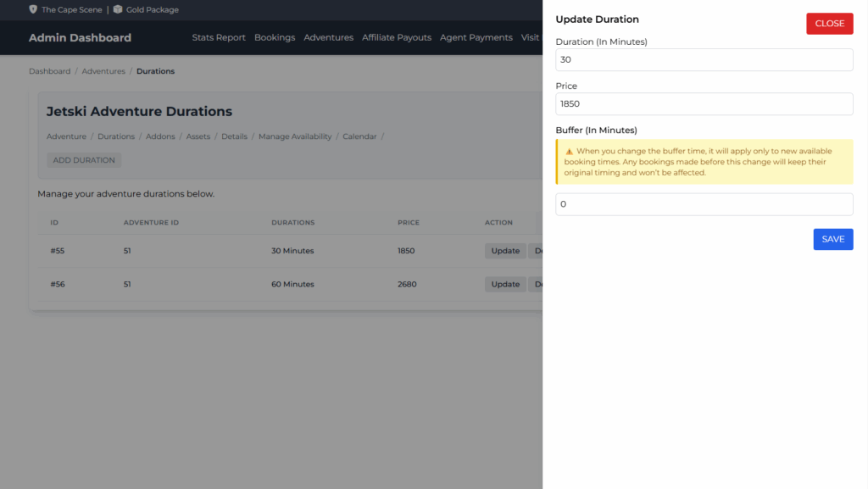This screenshot has height=489, width=868.
Task: Click the ADVENTURE ID column header
Action: (151, 222)
